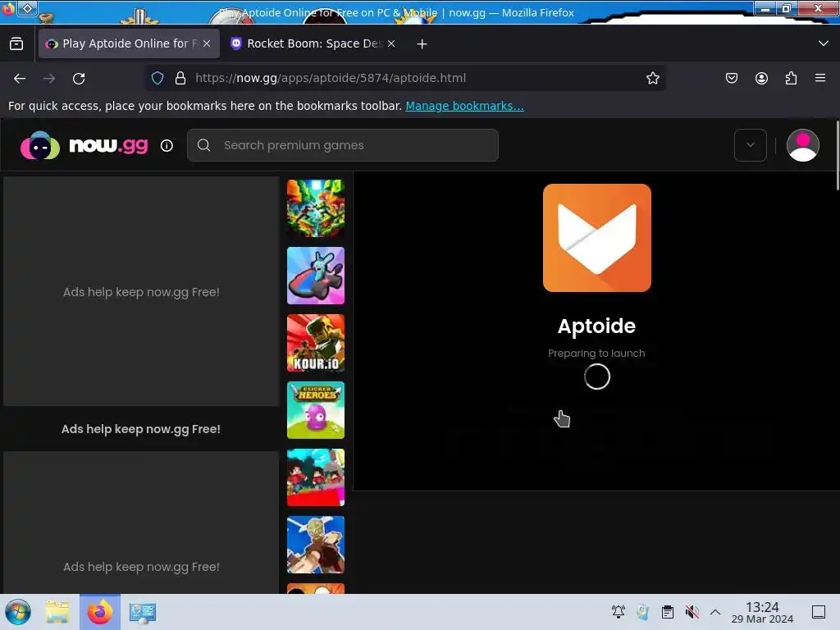Click the URL address bar
Screen dimensions: 840x630
[x=407, y=78]
